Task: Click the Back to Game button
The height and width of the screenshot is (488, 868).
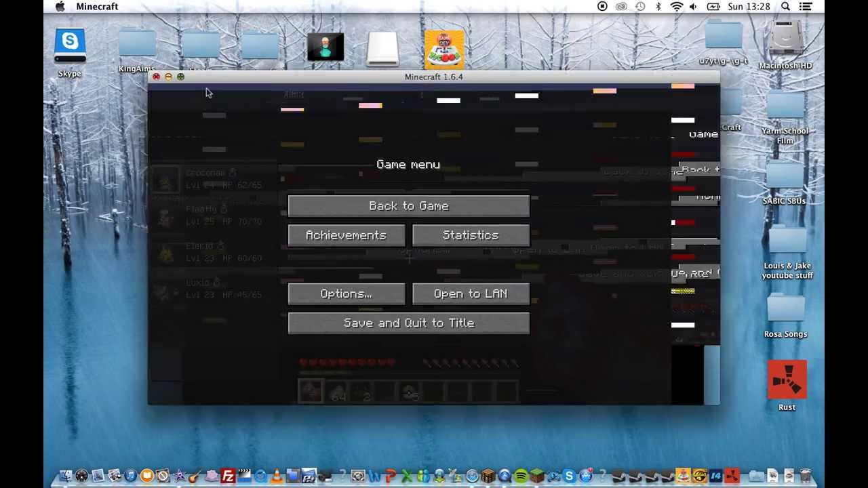Action: (409, 206)
